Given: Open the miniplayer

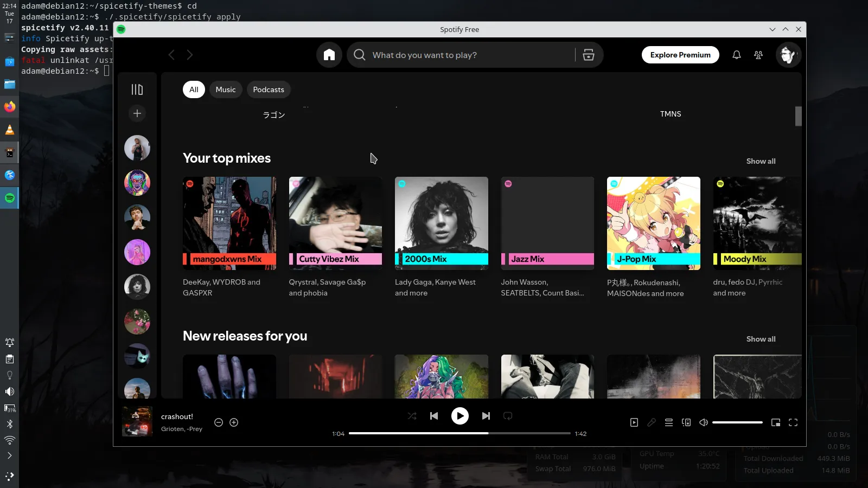Looking at the screenshot, I should point(776,422).
